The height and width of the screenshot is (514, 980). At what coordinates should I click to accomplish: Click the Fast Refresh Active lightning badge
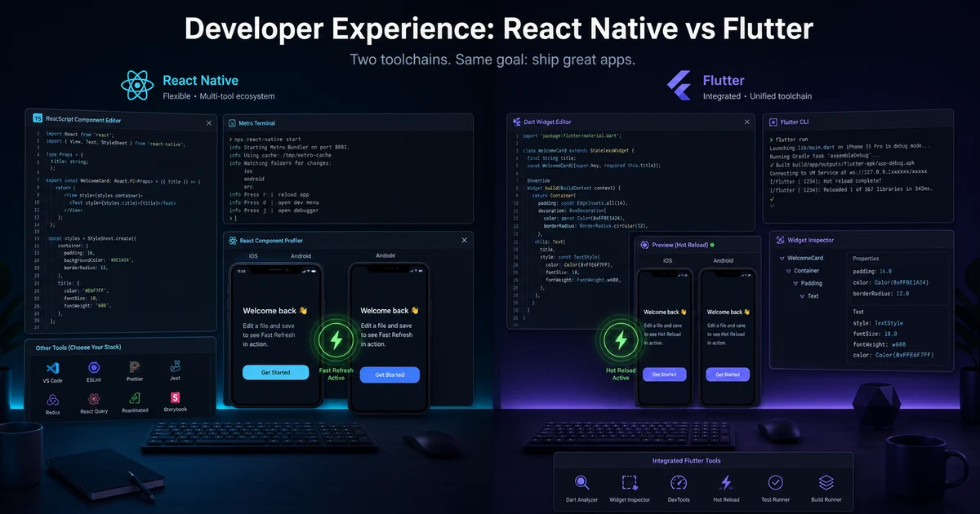(x=336, y=339)
